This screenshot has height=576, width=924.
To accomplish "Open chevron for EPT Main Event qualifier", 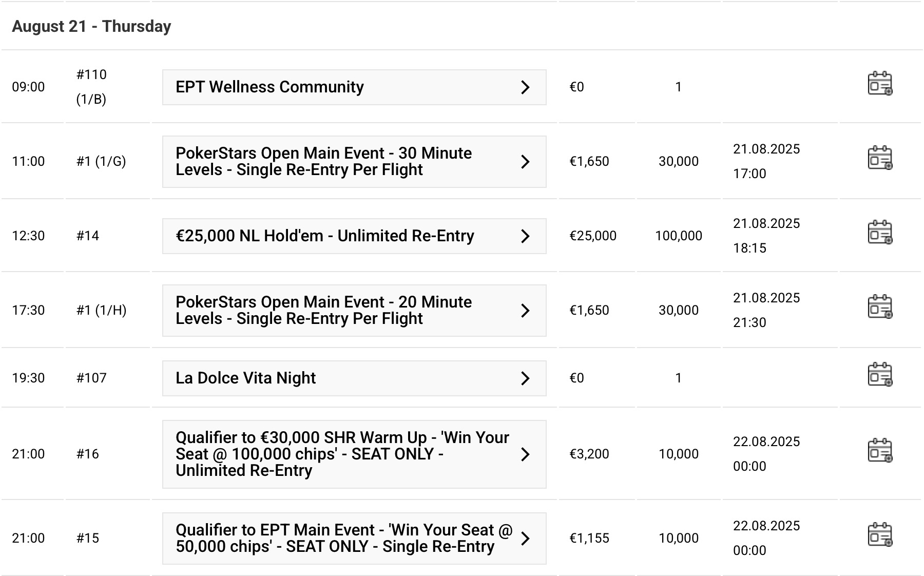I will click(525, 539).
